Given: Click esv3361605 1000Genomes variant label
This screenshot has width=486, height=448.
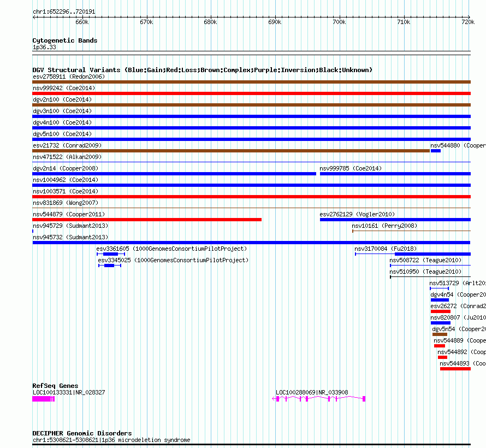Looking at the screenshot, I should coord(171,249).
